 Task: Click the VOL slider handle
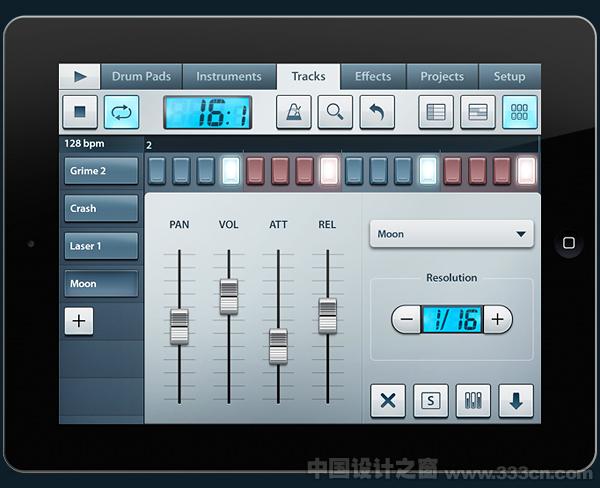(229, 297)
